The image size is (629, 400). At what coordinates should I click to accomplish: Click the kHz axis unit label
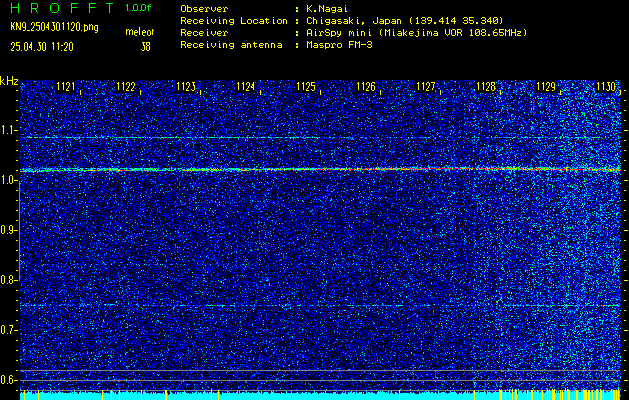point(9,81)
